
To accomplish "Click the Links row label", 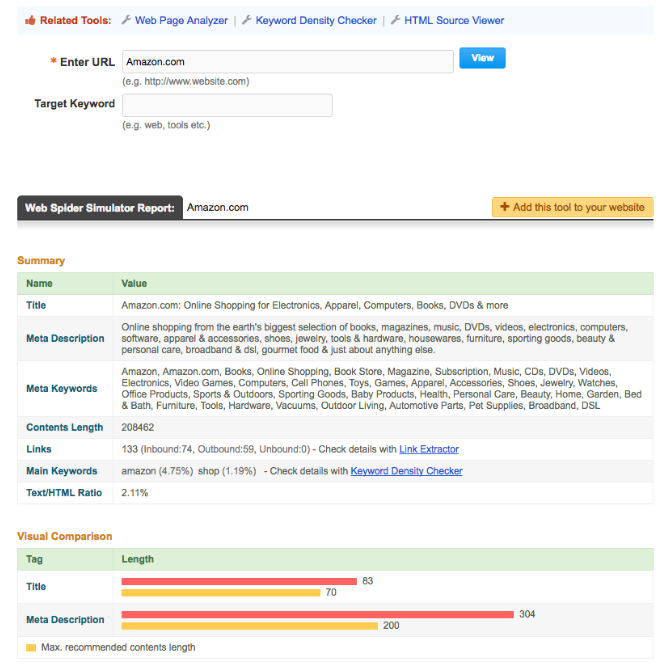I will pyautogui.click(x=38, y=449).
